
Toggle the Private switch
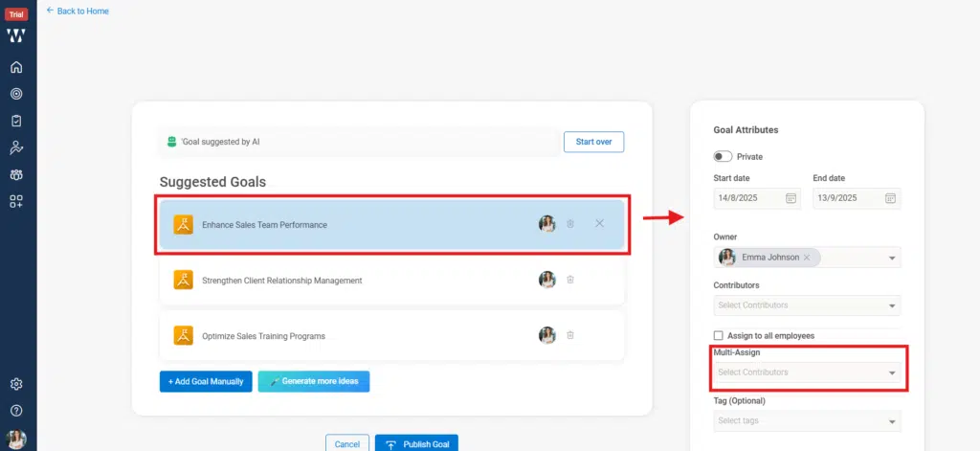pyautogui.click(x=723, y=156)
